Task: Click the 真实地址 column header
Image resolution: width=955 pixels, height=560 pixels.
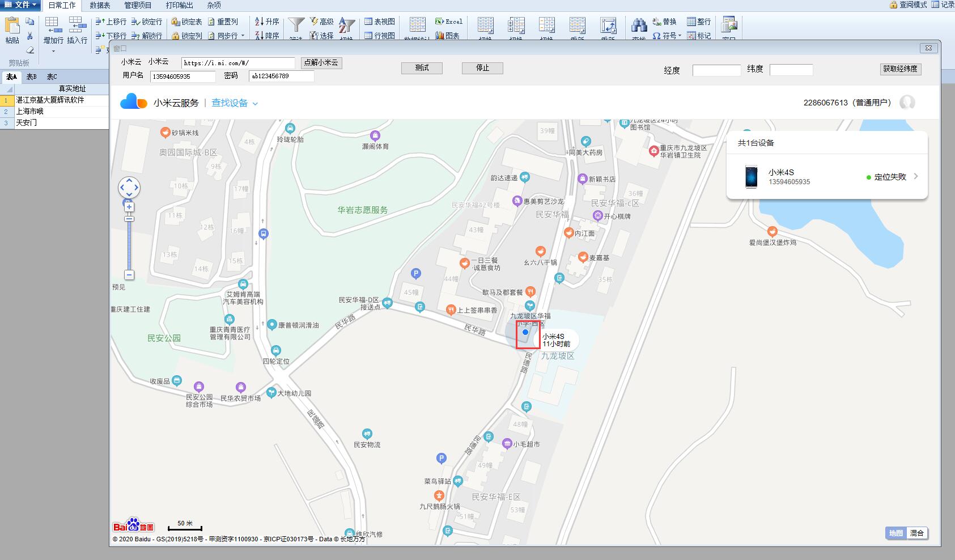Action: (x=61, y=89)
